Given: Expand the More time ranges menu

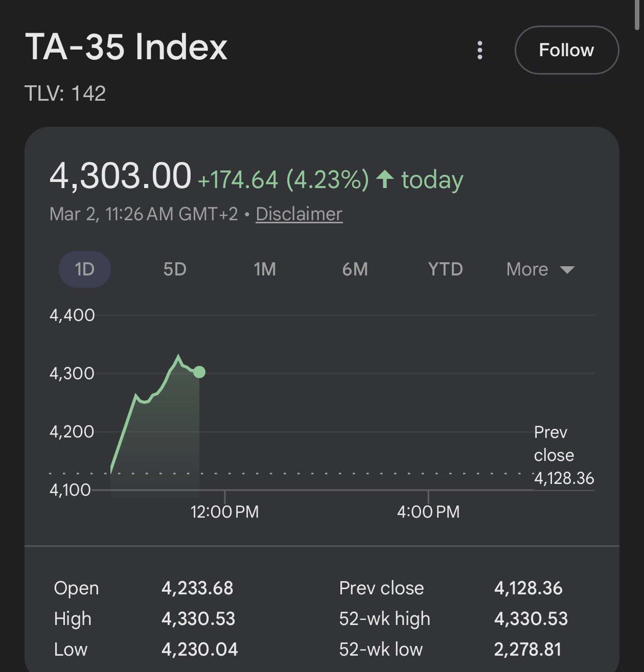Looking at the screenshot, I should point(540,269).
